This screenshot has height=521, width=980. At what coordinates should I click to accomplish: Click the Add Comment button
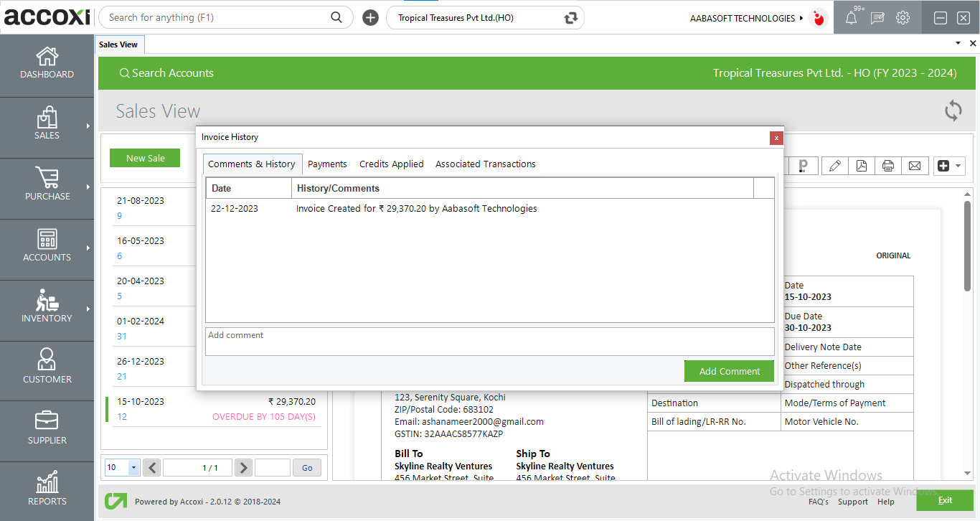click(729, 371)
